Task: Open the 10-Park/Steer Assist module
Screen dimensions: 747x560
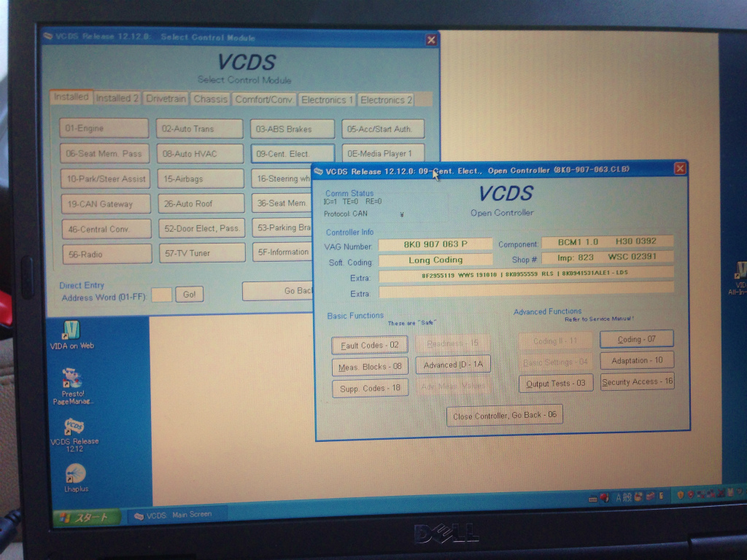Action: pyautogui.click(x=105, y=179)
